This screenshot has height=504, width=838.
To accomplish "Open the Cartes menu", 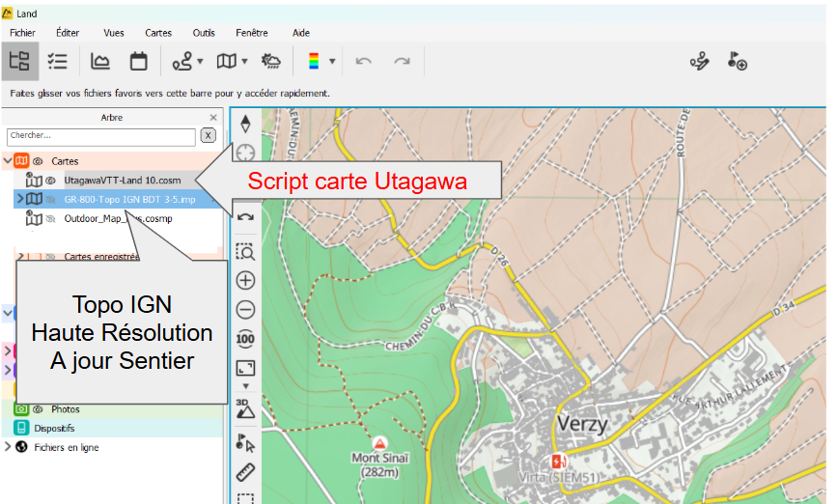I will (158, 33).
